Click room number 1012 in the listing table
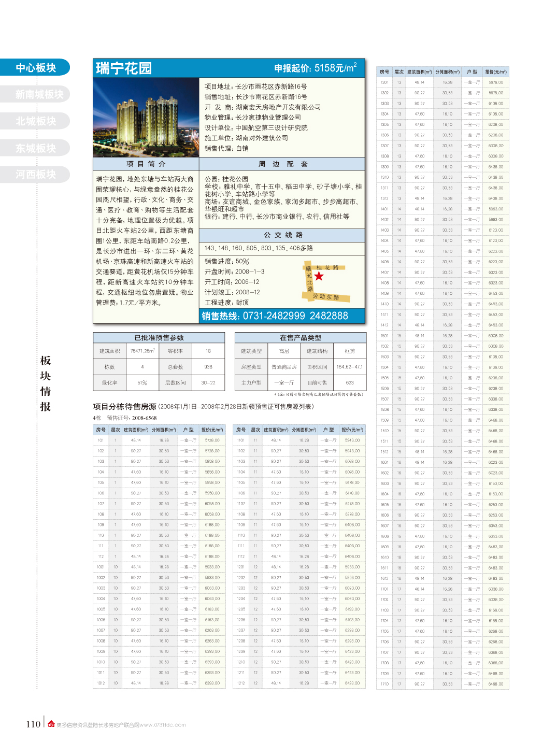 [x=101, y=683]
